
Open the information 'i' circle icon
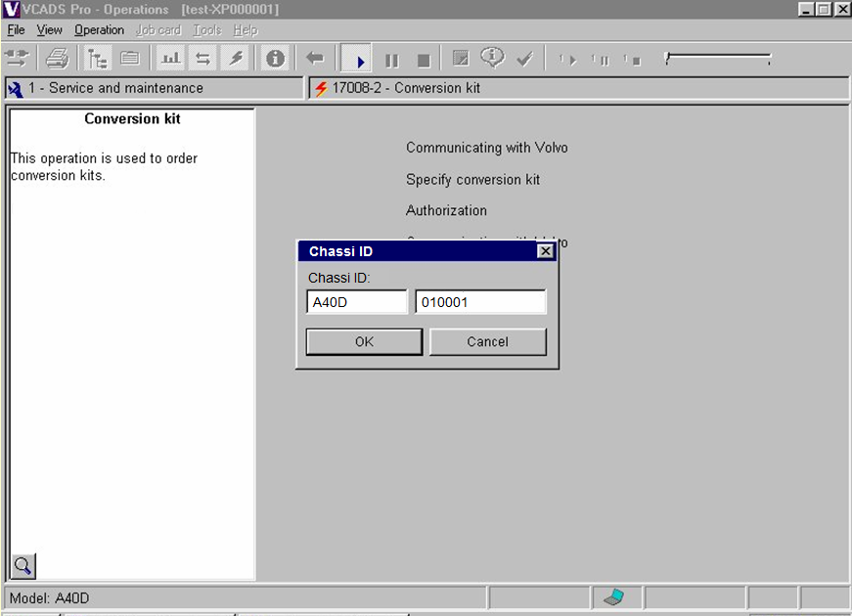[275, 58]
